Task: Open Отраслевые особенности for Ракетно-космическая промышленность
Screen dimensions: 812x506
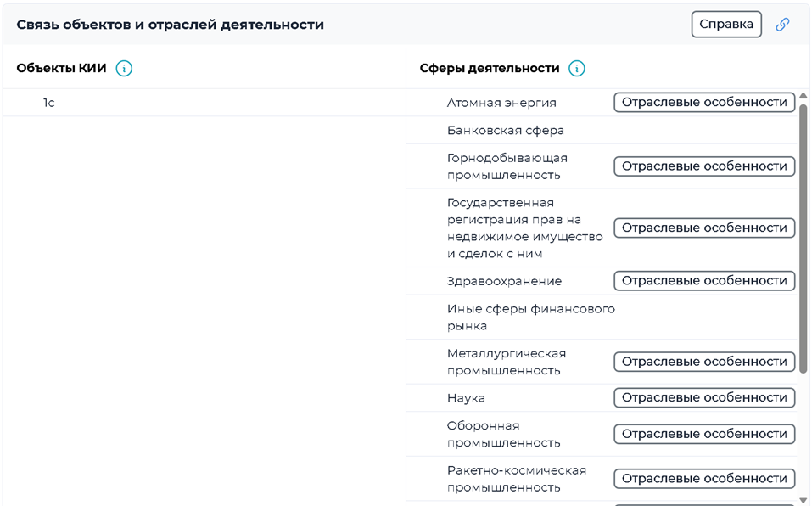Action: pyautogui.click(x=704, y=479)
